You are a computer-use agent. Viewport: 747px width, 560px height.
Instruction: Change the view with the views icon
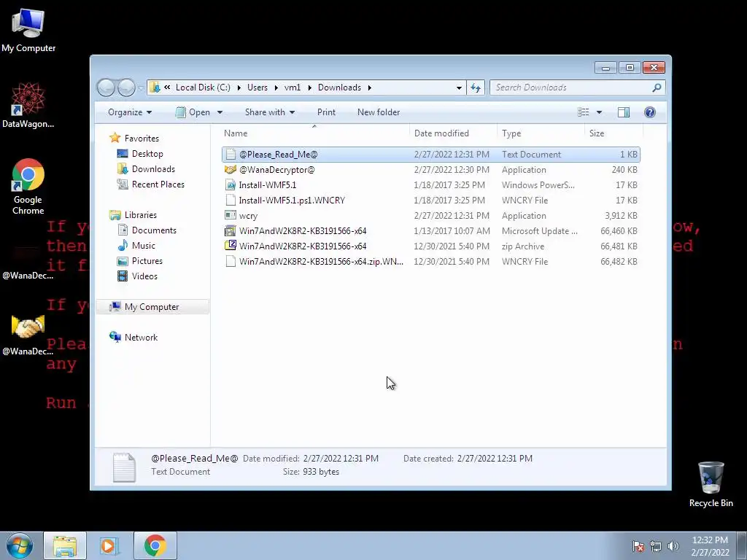583,112
